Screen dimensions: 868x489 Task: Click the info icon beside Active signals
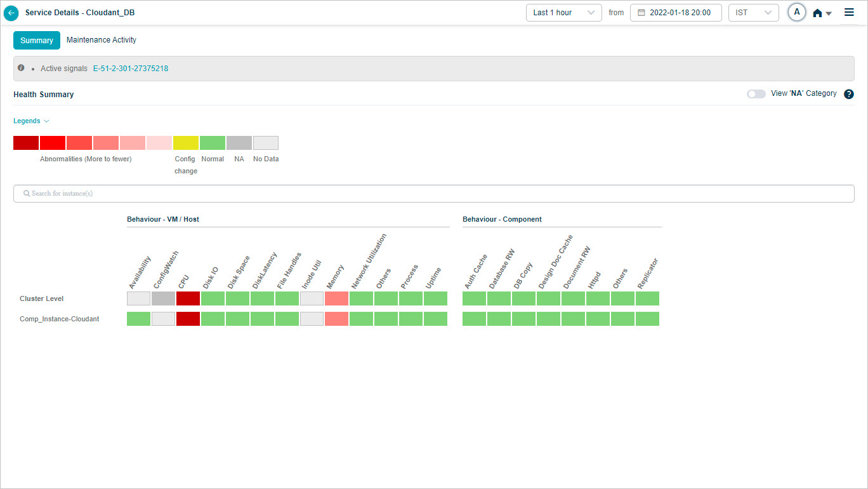21,68
